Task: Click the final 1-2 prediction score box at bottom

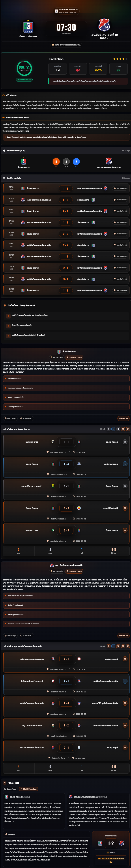Action: point(111,843)
